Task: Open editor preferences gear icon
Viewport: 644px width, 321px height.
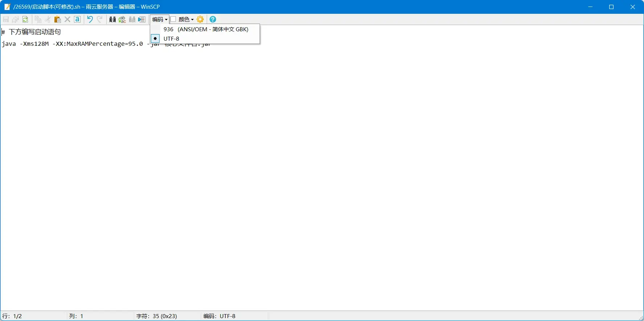Action: click(x=200, y=19)
